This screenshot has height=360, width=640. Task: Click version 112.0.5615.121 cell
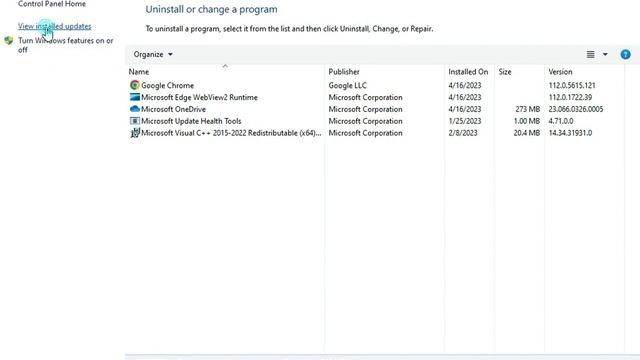[x=572, y=85]
